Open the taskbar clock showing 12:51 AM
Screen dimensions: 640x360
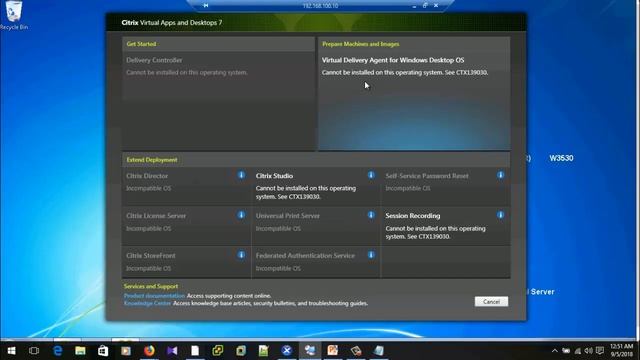[621, 351]
